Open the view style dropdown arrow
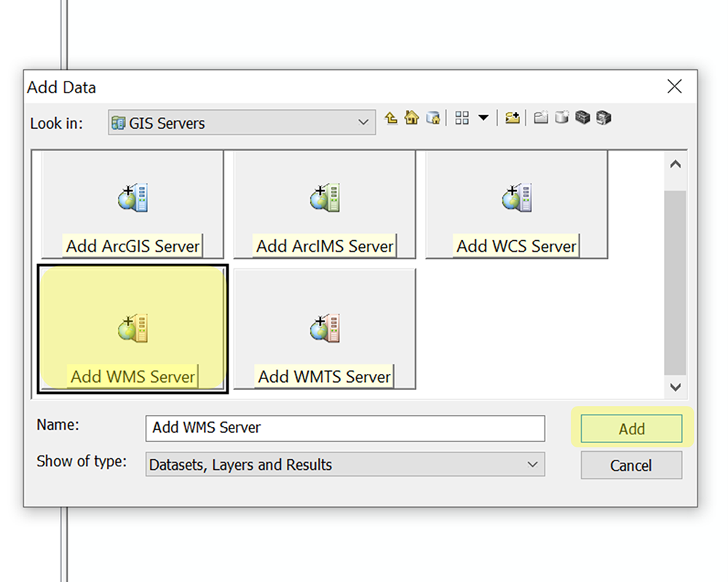Screen dimensions: 728x582 [x=483, y=118]
